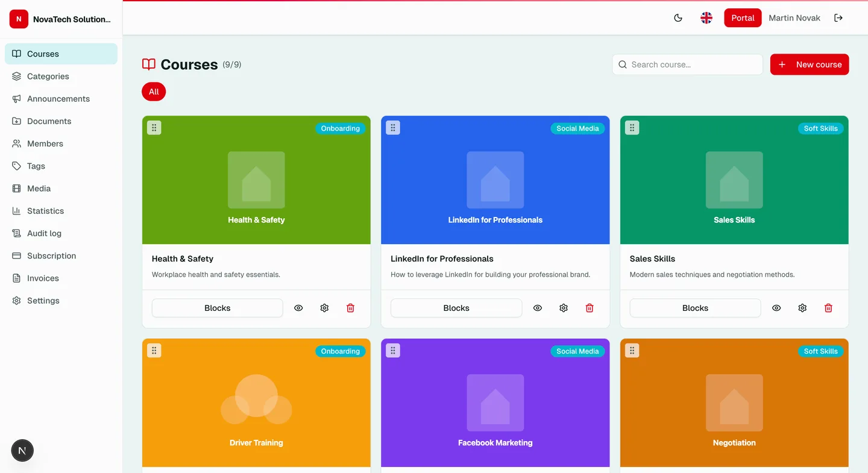
Task: Preview the Sales Skills course with eye icon
Action: [x=776, y=308]
